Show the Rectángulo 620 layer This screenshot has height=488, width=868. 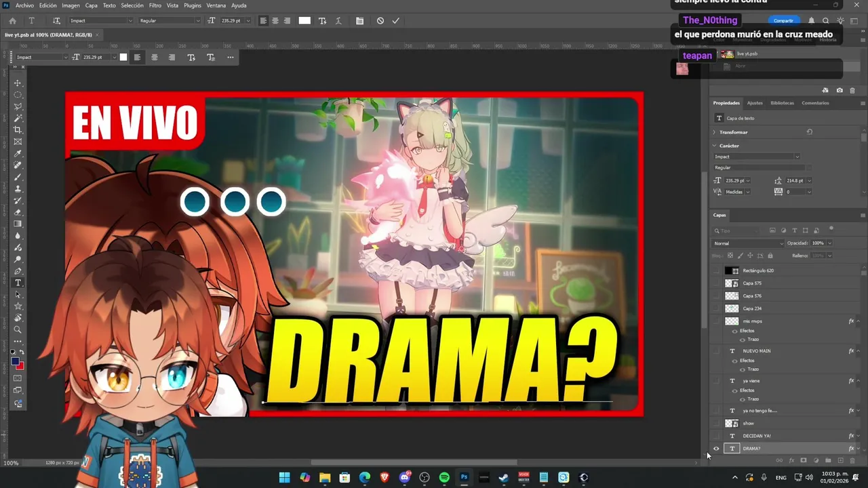716,270
